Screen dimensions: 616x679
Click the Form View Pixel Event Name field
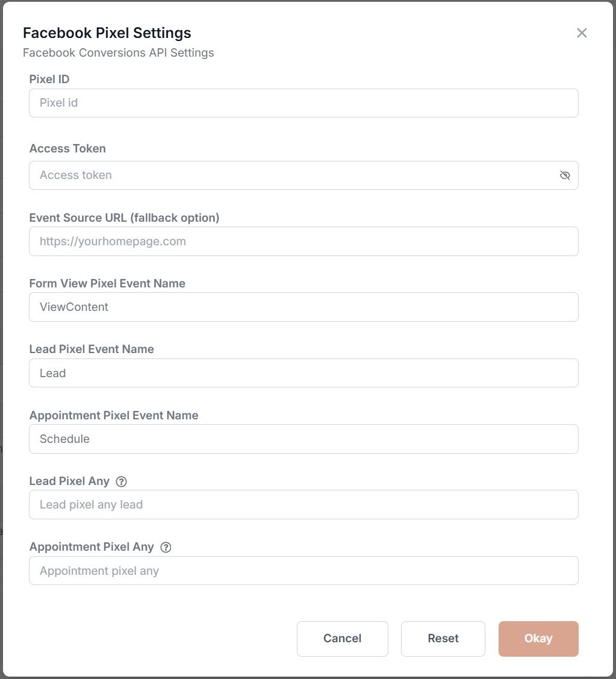303,307
